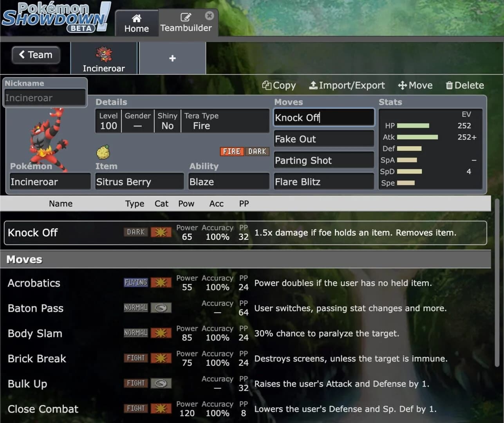Screen dimensions: 504x423
Task: Click the status category icon beside Bulk Up
Action: 161,383
